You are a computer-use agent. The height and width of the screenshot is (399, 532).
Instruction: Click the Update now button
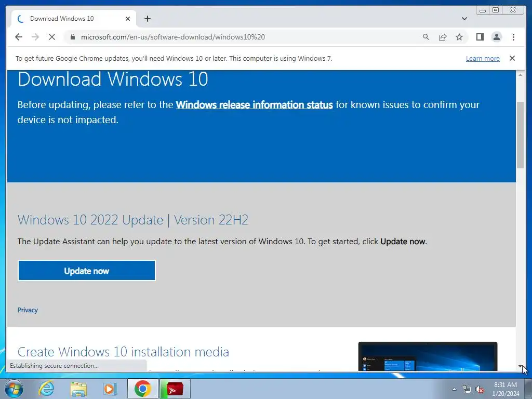[87, 271]
